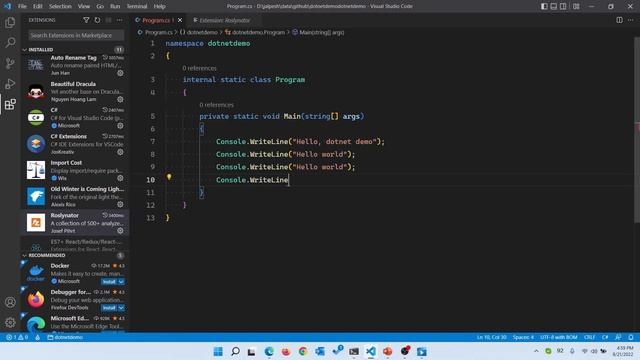Screen dimensions: 640x360
Task: Toggle secondary side bar layout icon
Action: point(563,6)
